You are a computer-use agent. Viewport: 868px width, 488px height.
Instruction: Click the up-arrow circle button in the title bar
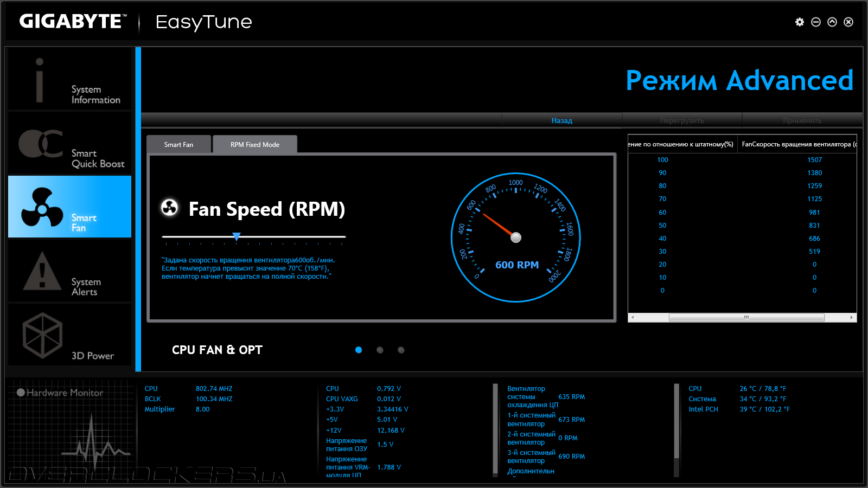click(x=832, y=22)
